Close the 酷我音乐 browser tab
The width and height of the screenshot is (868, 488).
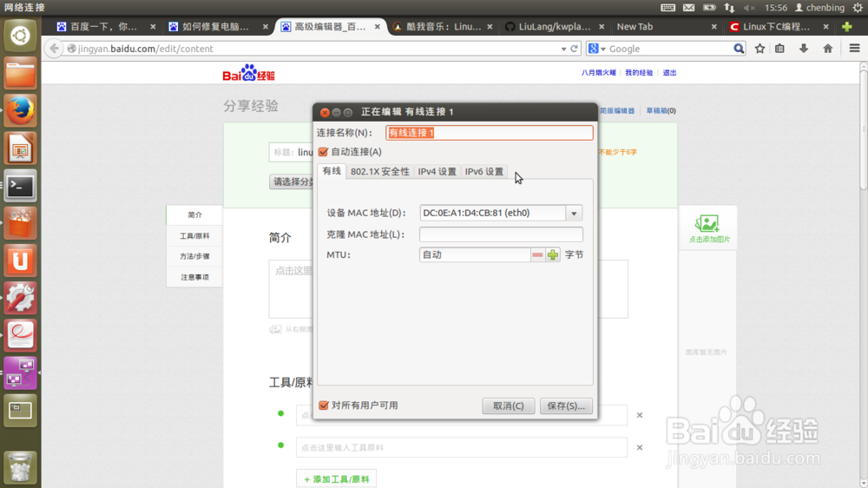(x=490, y=27)
